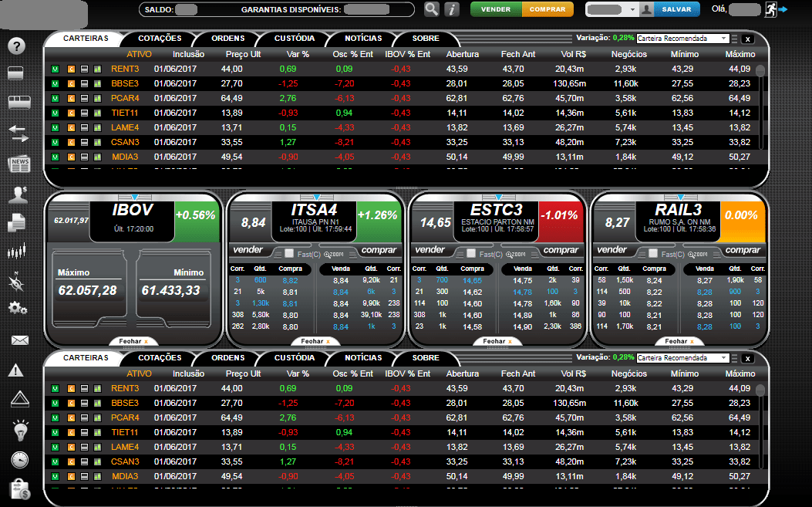Enable the Fast(C) checkbox in the ITSA4 widget

coord(289,254)
